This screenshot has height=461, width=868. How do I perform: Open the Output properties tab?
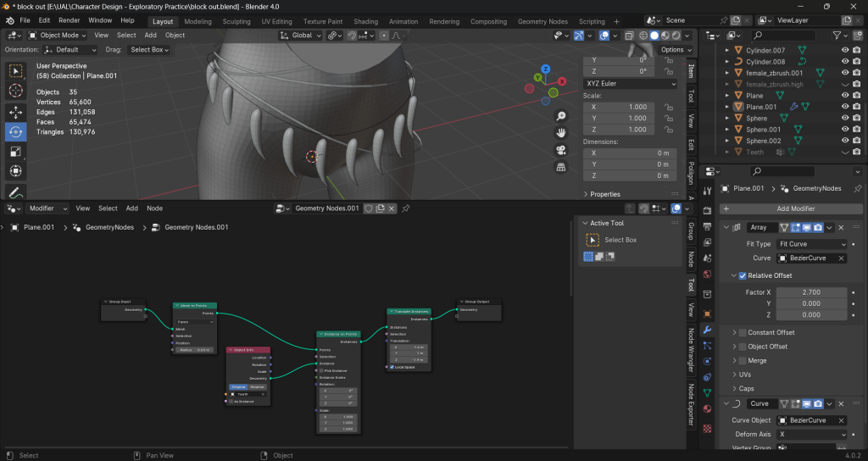pyautogui.click(x=707, y=226)
